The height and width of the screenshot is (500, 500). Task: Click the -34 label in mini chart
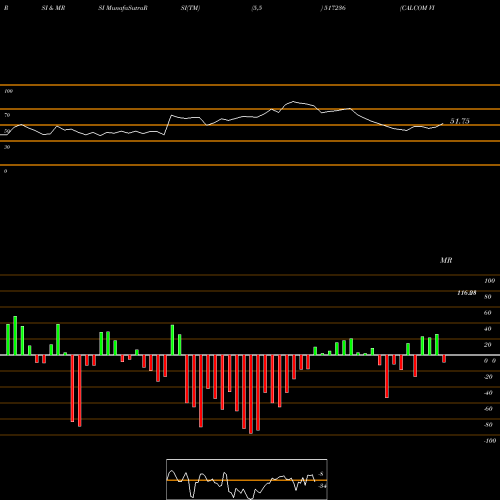(x=322, y=486)
